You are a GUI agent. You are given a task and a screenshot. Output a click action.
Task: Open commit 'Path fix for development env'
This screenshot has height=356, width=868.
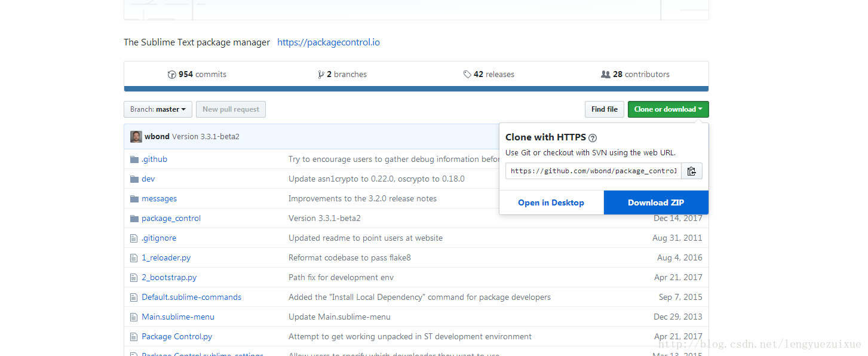341,278
